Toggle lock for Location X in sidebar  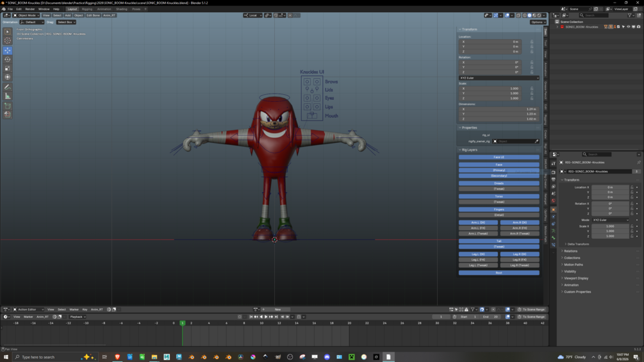(532, 42)
